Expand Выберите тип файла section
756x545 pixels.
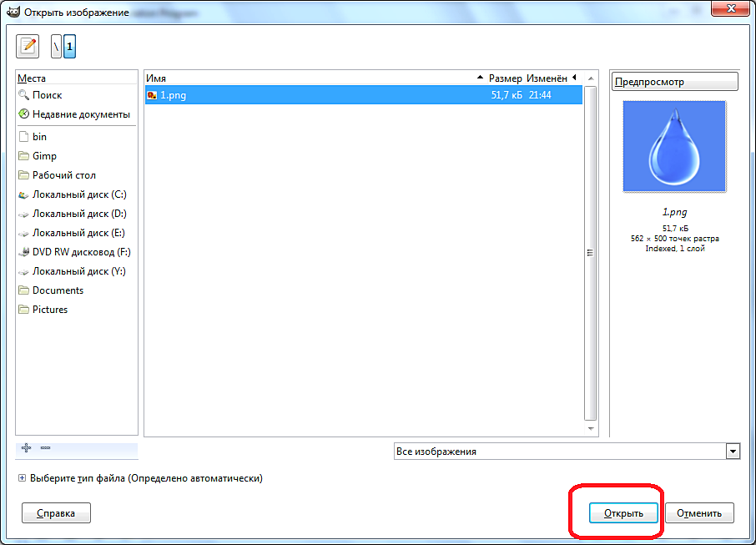pyautogui.click(x=22, y=478)
